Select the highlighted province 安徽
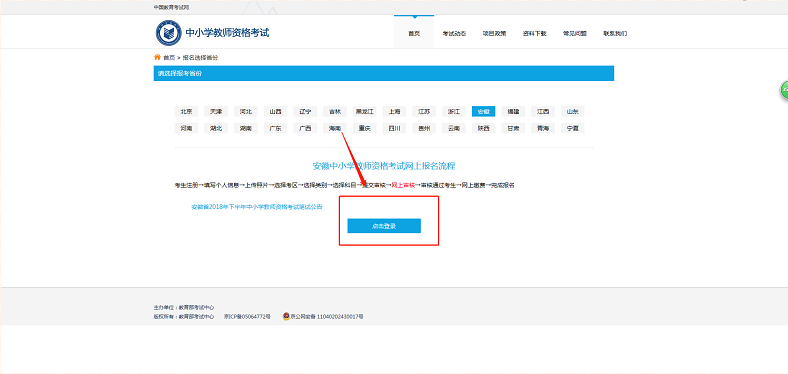This screenshot has height=374, width=788. coord(483,112)
